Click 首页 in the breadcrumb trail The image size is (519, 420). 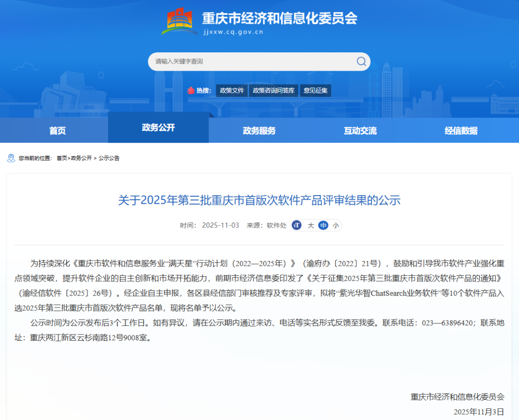(62, 158)
